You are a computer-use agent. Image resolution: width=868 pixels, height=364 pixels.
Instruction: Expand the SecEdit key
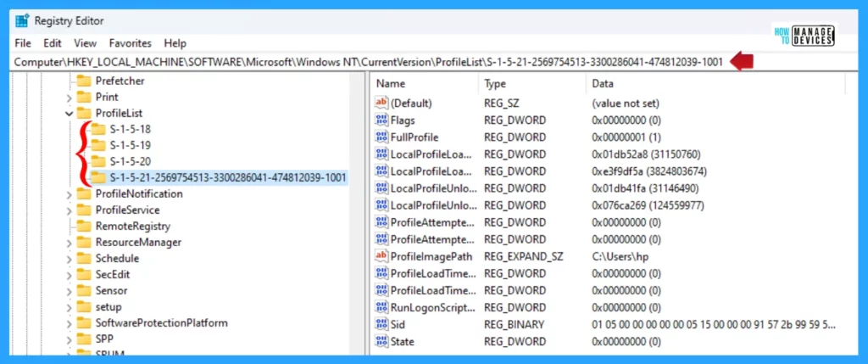70,275
